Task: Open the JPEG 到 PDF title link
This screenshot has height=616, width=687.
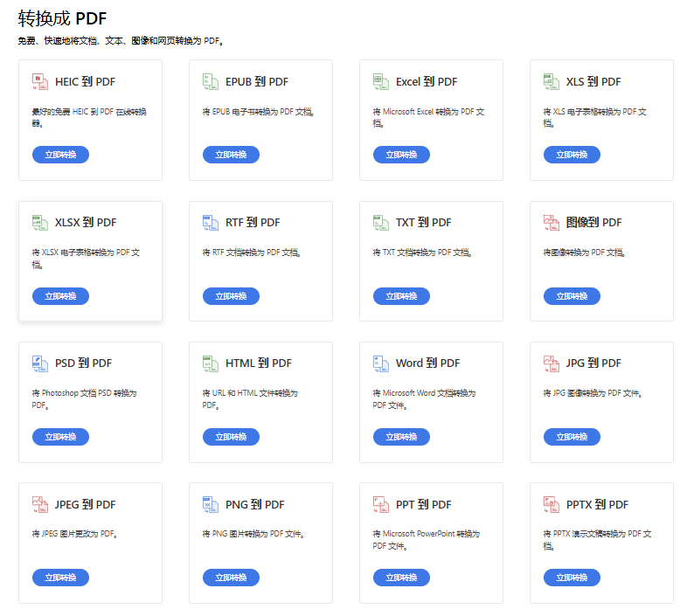Action: point(85,505)
